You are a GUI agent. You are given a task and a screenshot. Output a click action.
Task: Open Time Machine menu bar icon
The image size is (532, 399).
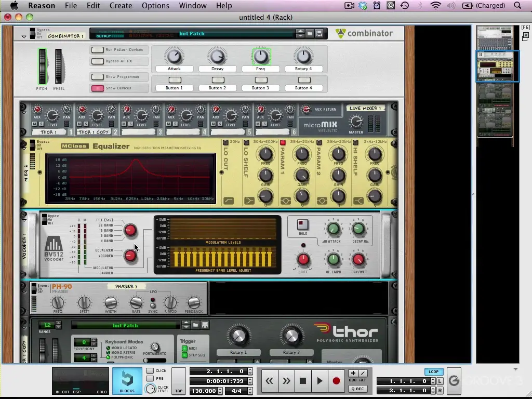point(404,5)
